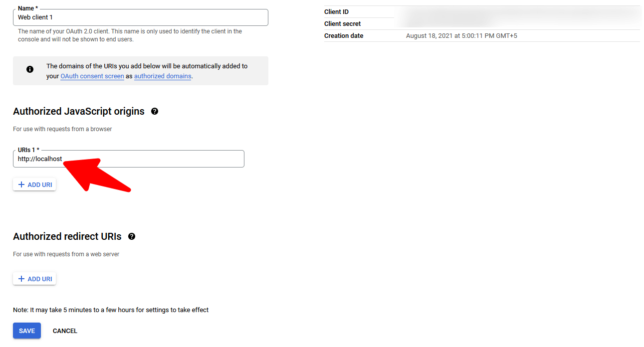Click help icon beside Authorized redirect URIs

pos(132,236)
